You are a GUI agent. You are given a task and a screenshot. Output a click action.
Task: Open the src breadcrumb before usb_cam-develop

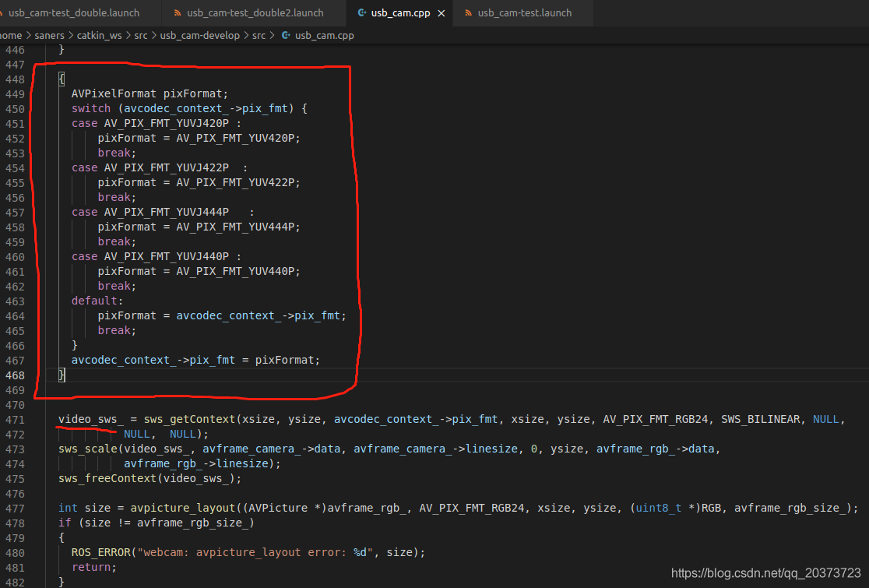(141, 36)
